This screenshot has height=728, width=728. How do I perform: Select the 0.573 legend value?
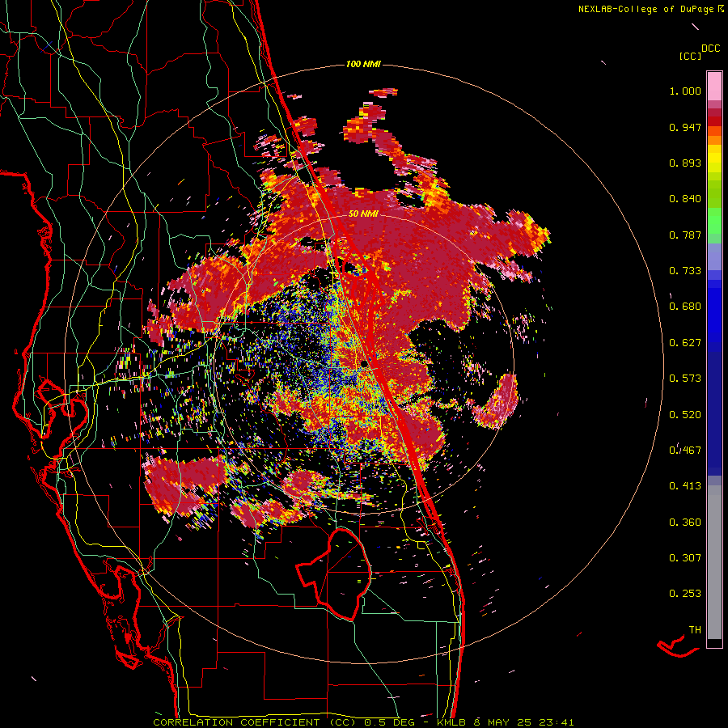point(685,379)
